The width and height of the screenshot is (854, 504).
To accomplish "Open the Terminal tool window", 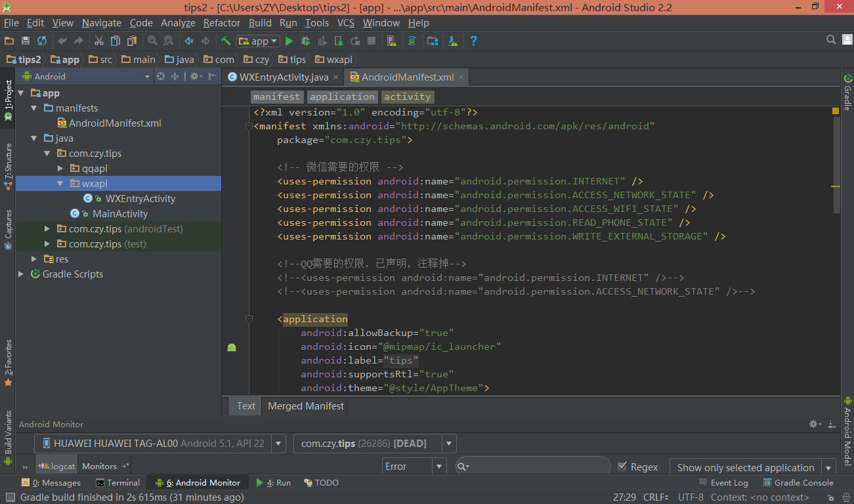I will (x=117, y=483).
